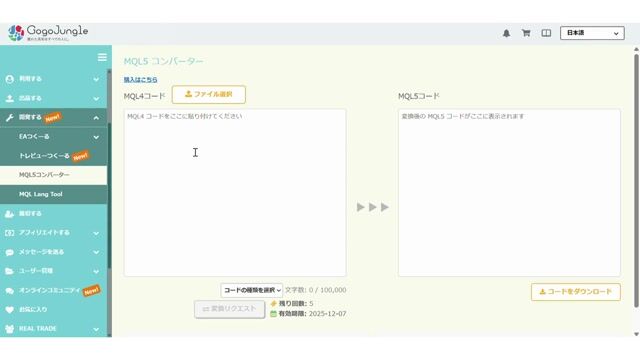Expand the first sidebar section chevron
Screen dimensions: 640x360
(x=96, y=79)
